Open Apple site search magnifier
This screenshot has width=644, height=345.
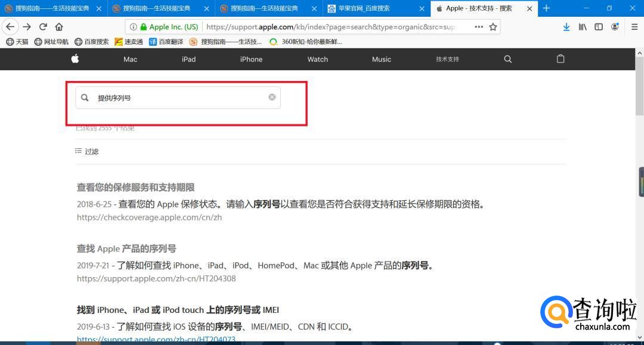tap(507, 59)
